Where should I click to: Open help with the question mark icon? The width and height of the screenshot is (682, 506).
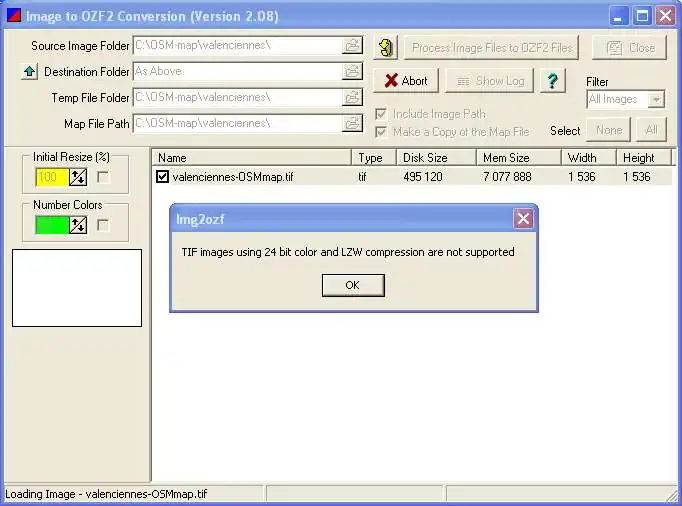550,81
